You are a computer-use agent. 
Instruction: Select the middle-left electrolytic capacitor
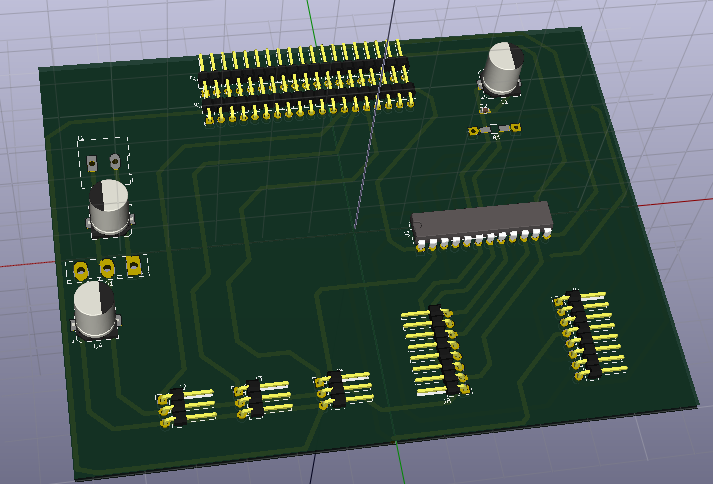110,207
